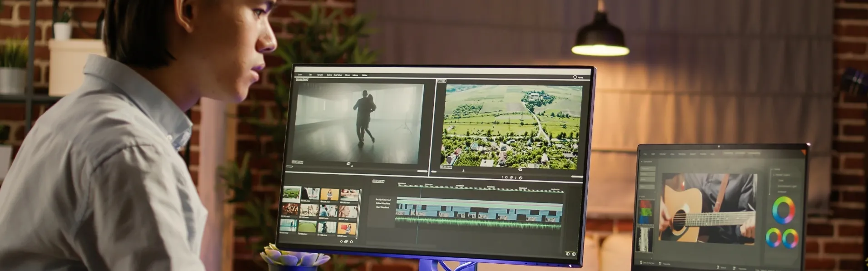Select the BackUp Video Feed track label
The height and width of the screenshot is (271, 868).
coord(383,200)
